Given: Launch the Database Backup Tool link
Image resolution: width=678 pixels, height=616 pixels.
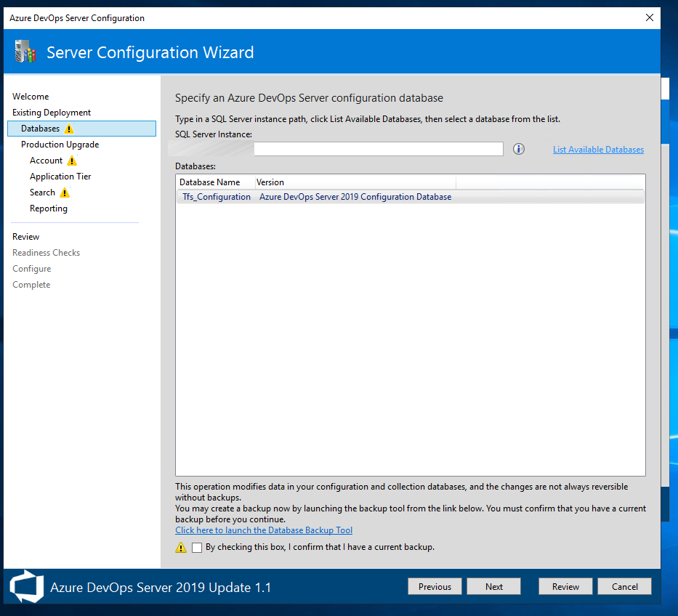Looking at the screenshot, I should point(264,530).
